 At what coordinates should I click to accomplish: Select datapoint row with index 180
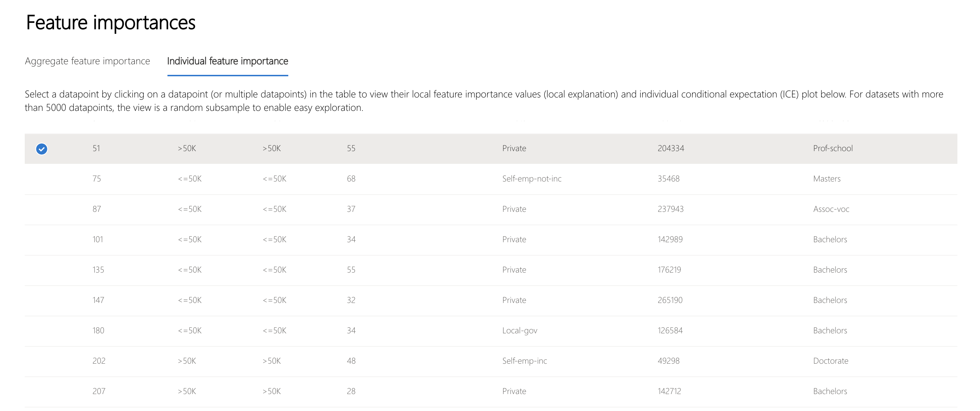coord(491,331)
